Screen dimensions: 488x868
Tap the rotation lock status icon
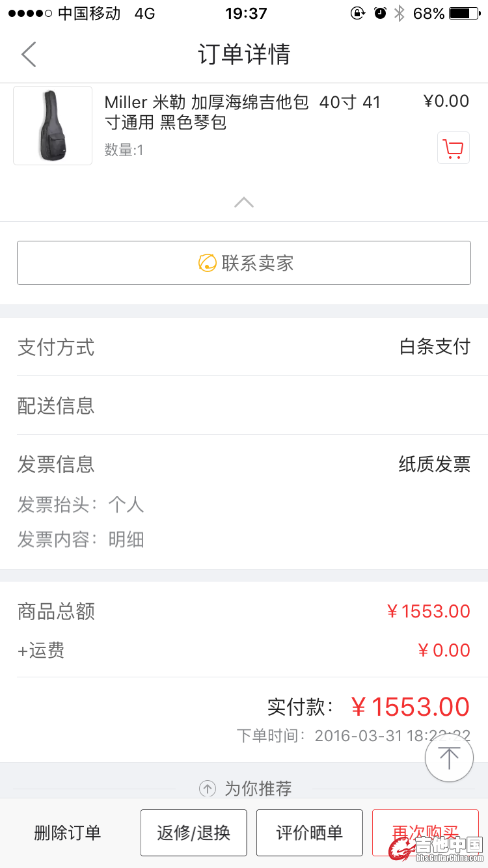click(358, 13)
